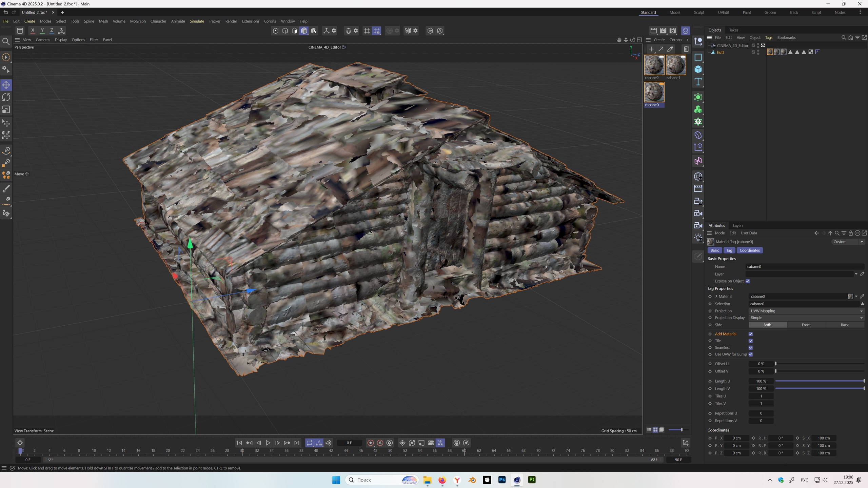Toggle Expose on Object checkbox
This screenshot has width=868, height=488.
click(x=748, y=281)
